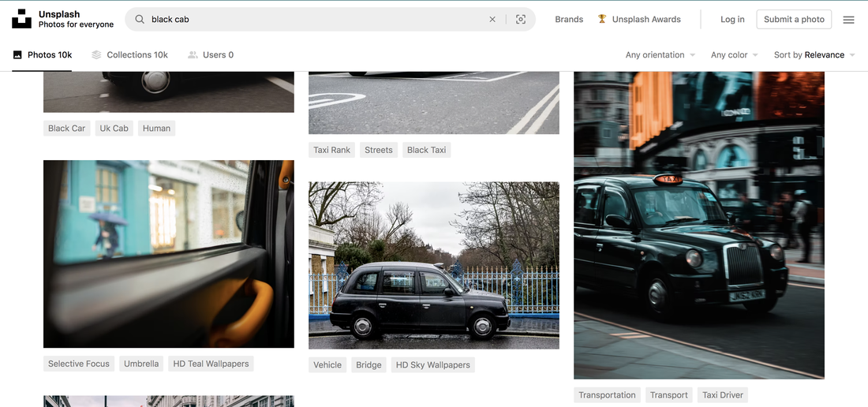
Task: Switch to Photos 10k tab
Action: click(x=42, y=54)
